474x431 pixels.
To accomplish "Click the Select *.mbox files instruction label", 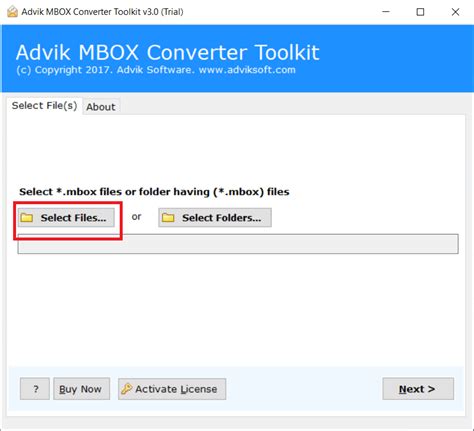I will (154, 192).
